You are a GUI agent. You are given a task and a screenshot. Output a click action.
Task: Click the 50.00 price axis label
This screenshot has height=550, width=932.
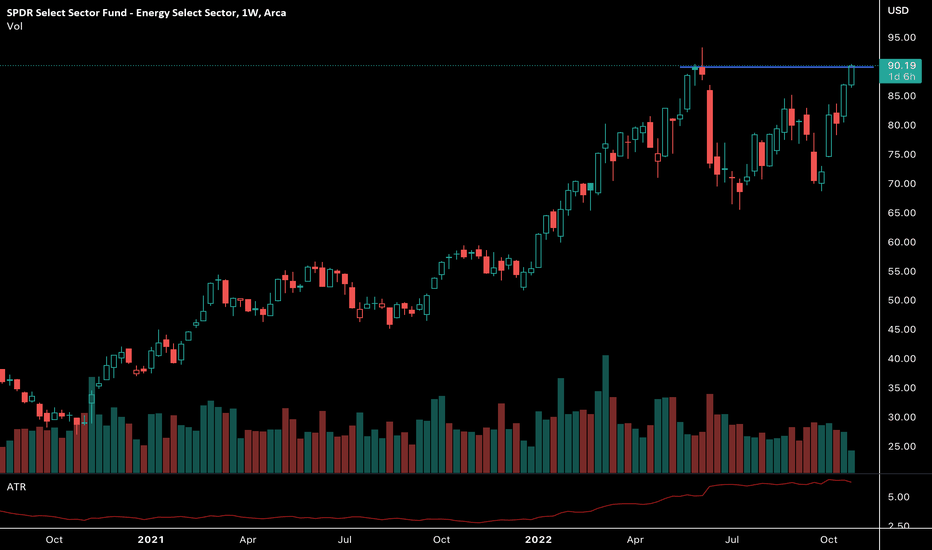click(902, 300)
